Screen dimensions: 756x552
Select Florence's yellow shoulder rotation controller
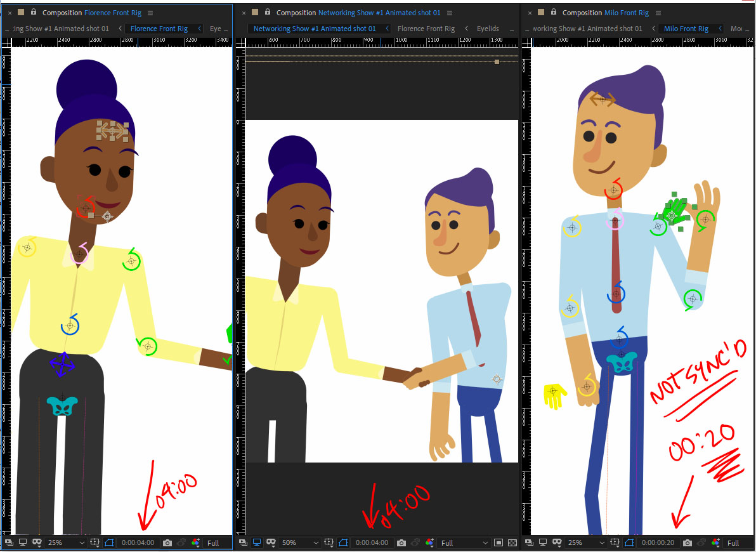tap(27, 247)
